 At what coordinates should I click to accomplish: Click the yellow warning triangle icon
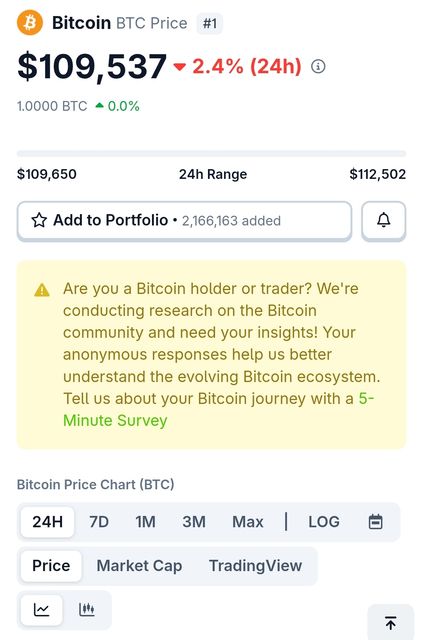click(42, 290)
